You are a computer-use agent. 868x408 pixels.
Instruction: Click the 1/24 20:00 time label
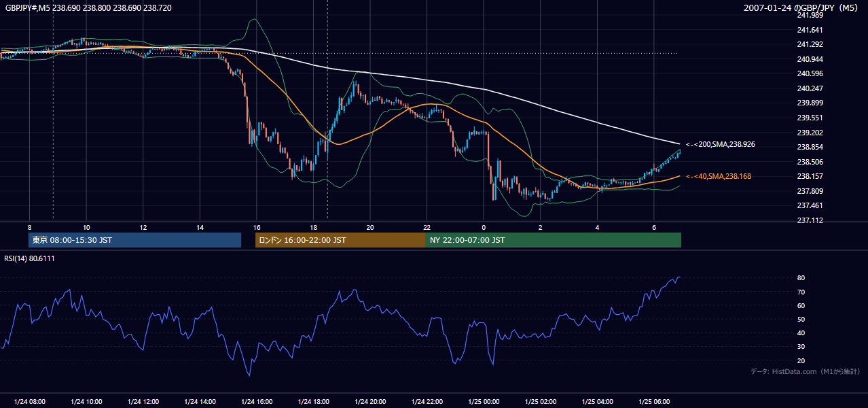(370, 402)
